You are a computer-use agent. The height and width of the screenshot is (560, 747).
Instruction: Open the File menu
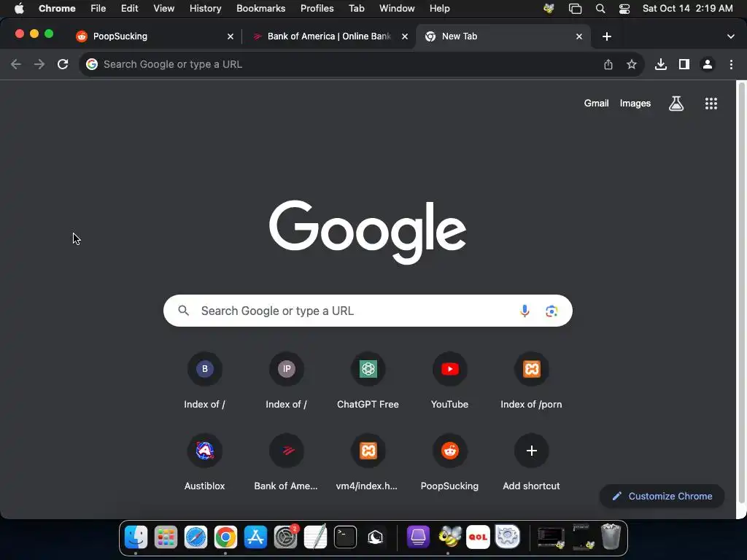pos(98,9)
